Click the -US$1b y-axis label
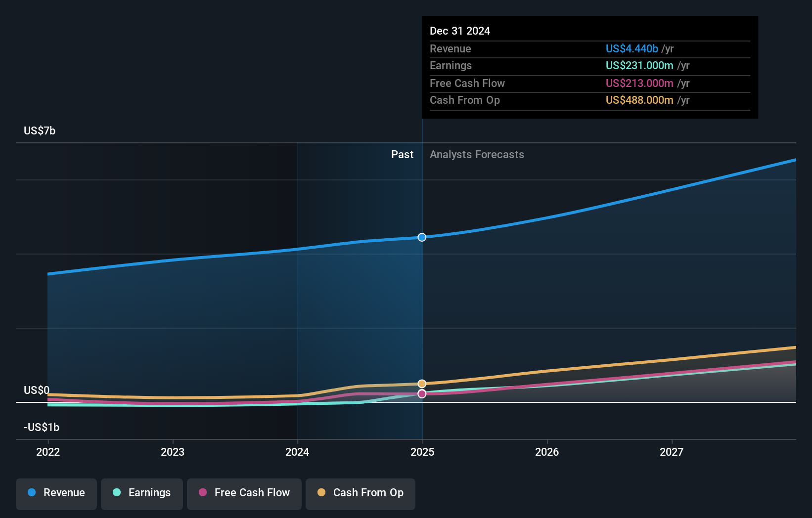 tap(42, 427)
